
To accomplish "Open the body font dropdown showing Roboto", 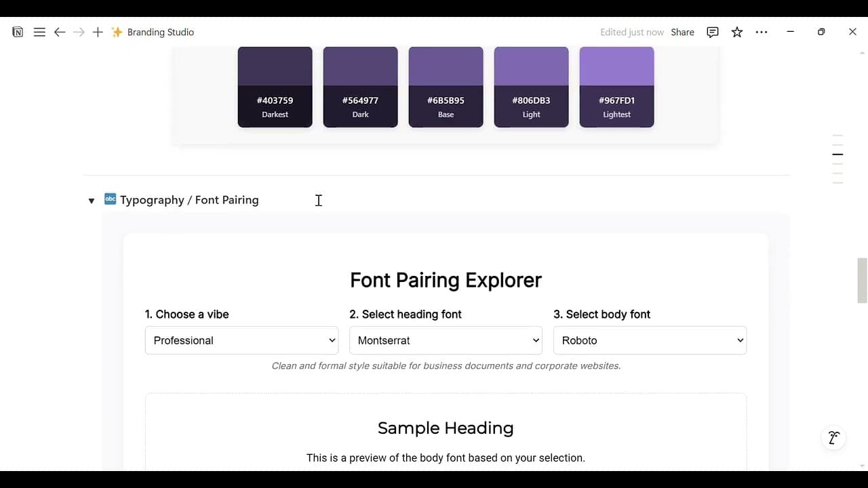I will click(650, 340).
